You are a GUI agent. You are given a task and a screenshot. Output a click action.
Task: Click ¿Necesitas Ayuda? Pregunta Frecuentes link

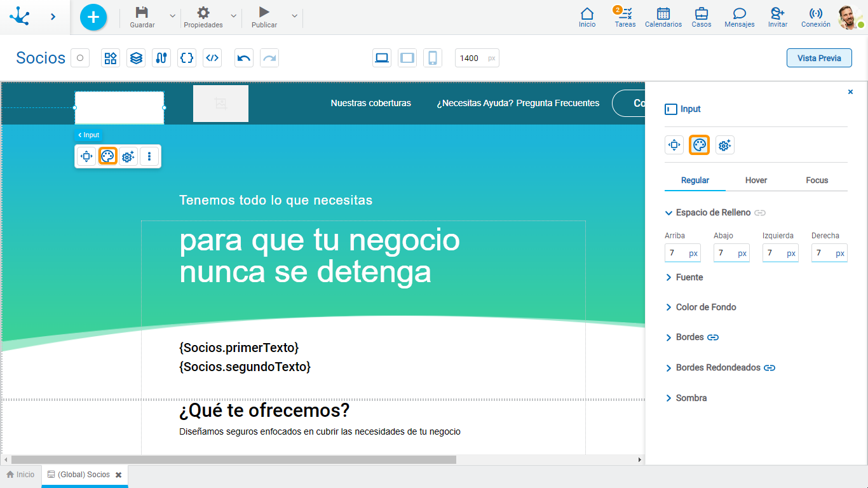518,103
